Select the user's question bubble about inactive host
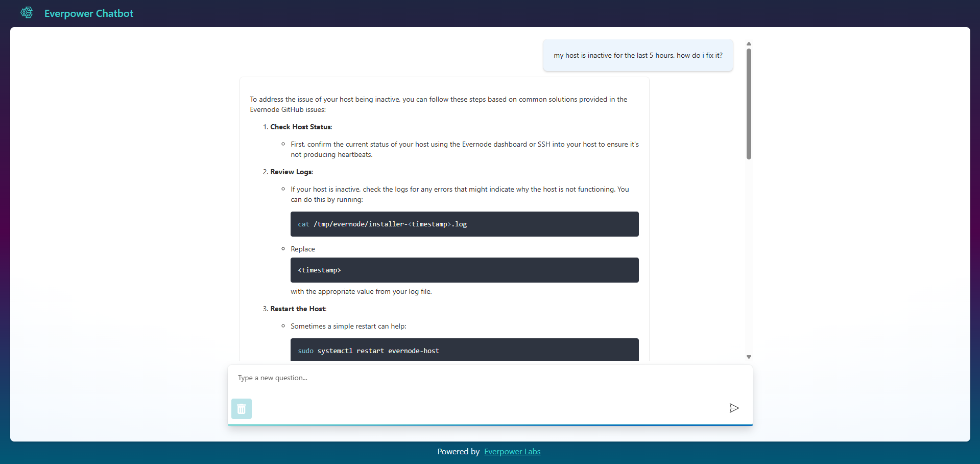980x464 pixels. 637,55
